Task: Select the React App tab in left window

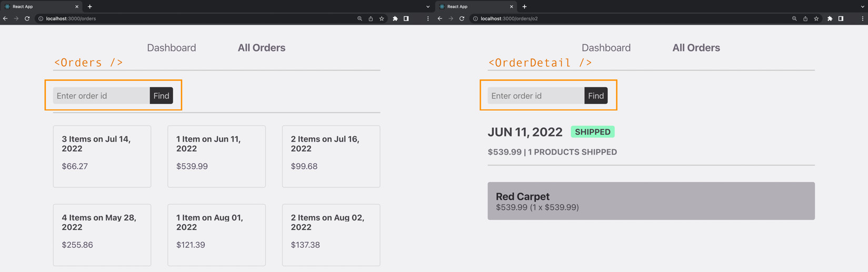Action: (41, 6)
